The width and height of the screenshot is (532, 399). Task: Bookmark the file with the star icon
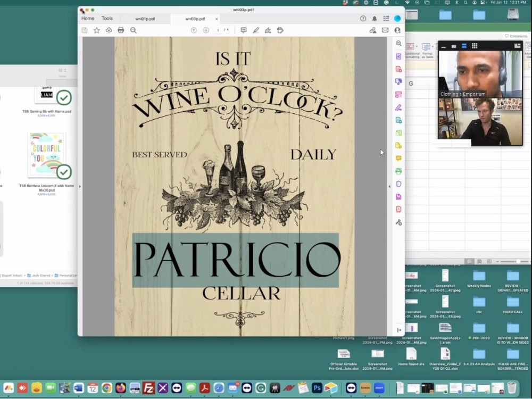[97, 30]
